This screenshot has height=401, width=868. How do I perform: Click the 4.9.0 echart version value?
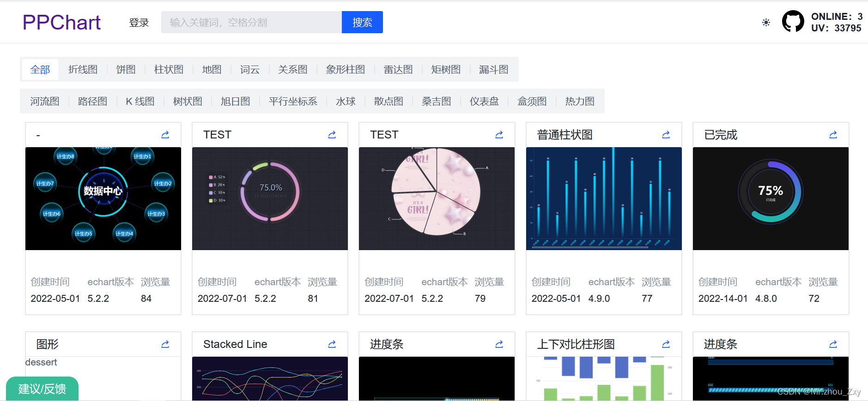pos(599,299)
